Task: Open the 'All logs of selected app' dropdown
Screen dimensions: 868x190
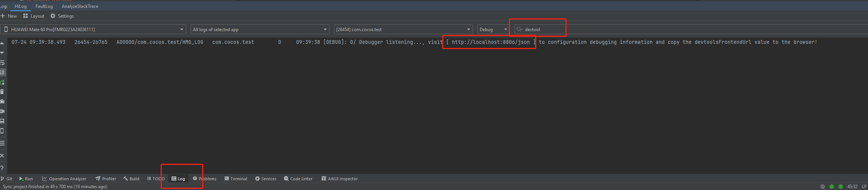Action: [260, 29]
